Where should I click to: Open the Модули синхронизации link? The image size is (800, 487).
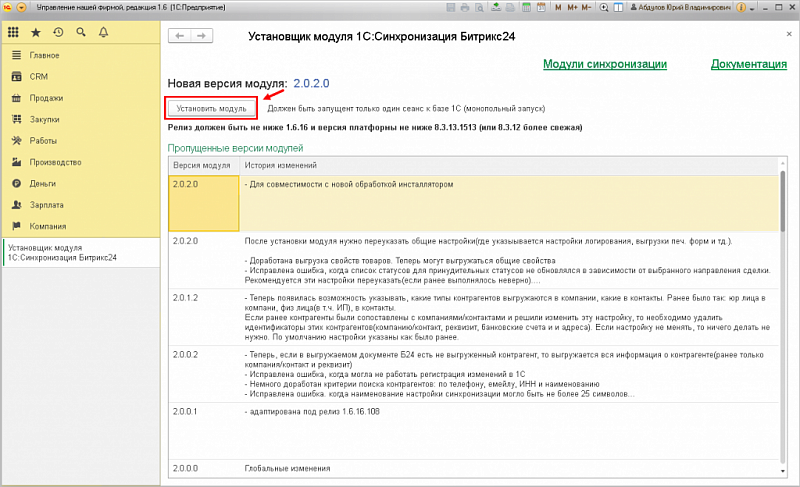[x=604, y=64]
